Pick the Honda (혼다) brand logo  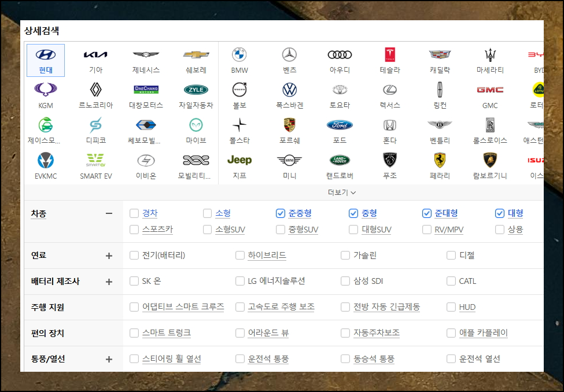click(x=390, y=125)
